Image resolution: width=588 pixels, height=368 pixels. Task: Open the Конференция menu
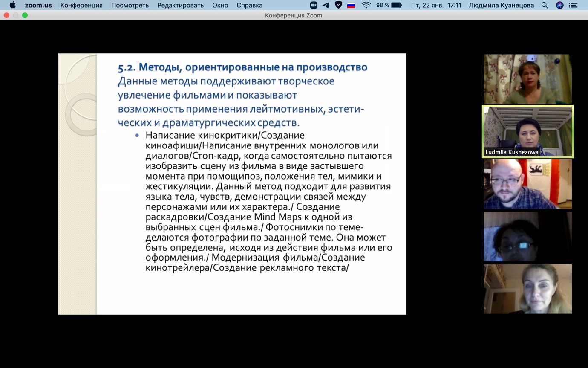(x=81, y=5)
